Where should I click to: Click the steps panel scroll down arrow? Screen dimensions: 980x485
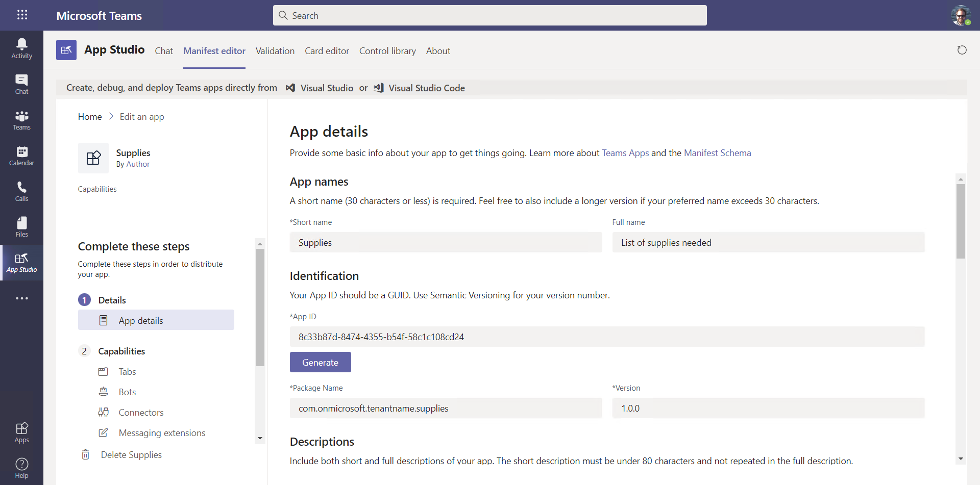[260, 439]
